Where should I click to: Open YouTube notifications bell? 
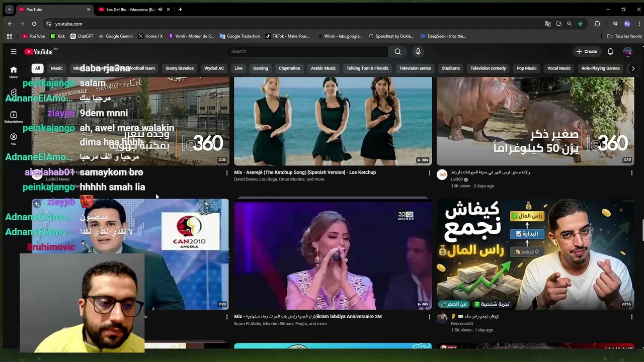(610, 51)
